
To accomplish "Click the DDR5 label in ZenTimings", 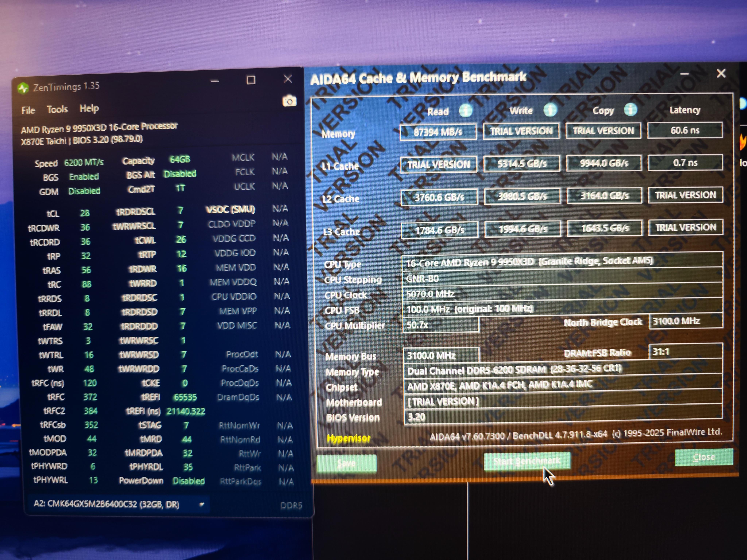I will pyautogui.click(x=291, y=505).
